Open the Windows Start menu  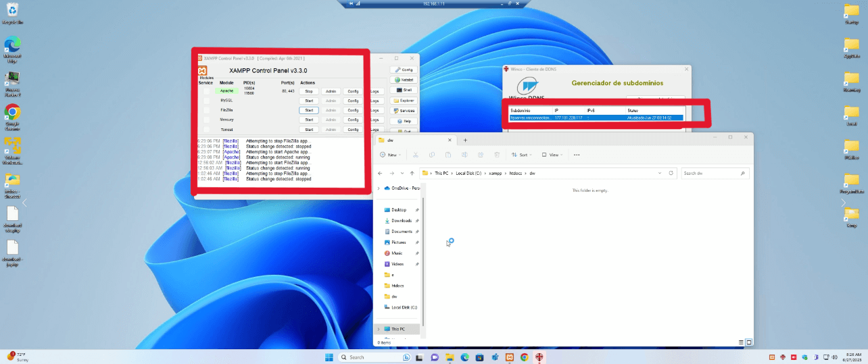point(329,357)
